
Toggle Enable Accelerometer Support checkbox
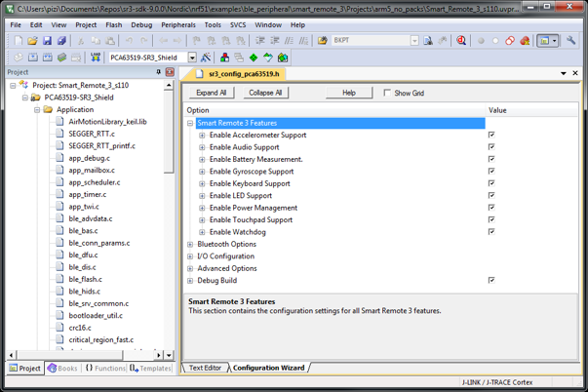(x=491, y=135)
